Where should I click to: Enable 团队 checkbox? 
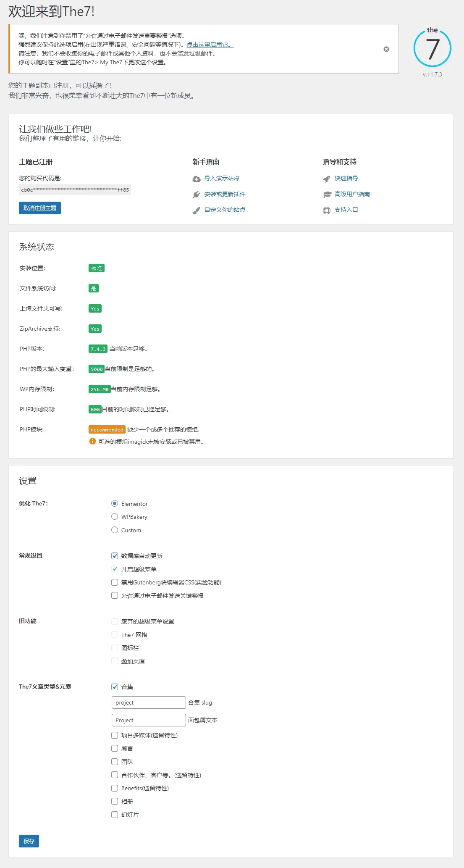click(x=115, y=762)
